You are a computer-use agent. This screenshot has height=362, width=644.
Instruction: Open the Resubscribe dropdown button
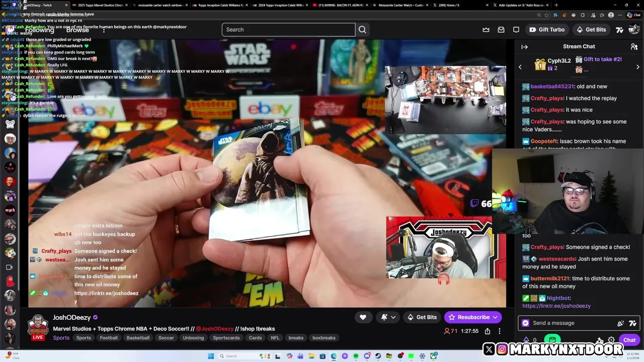473,317
